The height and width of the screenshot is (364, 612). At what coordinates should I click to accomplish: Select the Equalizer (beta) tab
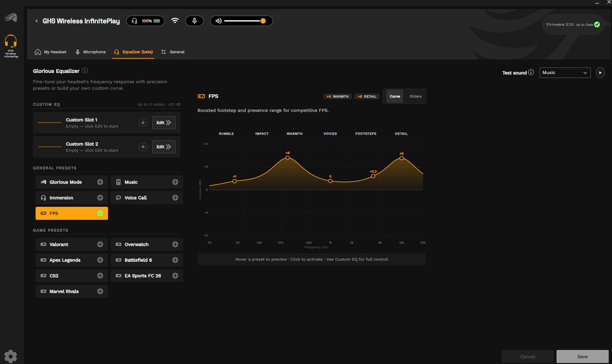(x=133, y=52)
